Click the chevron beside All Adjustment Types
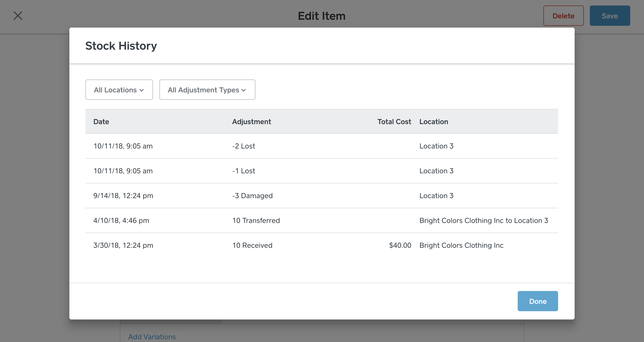The height and width of the screenshot is (342, 644). pyautogui.click(x=244, y=90)
